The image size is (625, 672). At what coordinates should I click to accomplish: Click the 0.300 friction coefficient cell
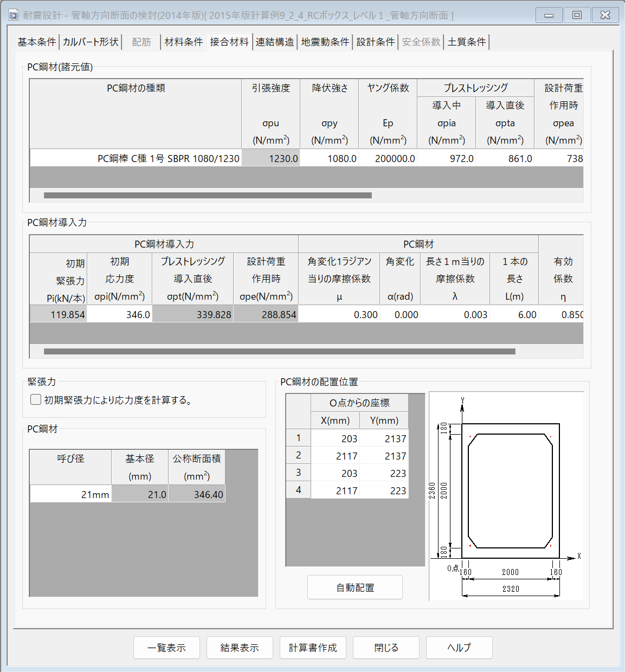click(339, 314)
